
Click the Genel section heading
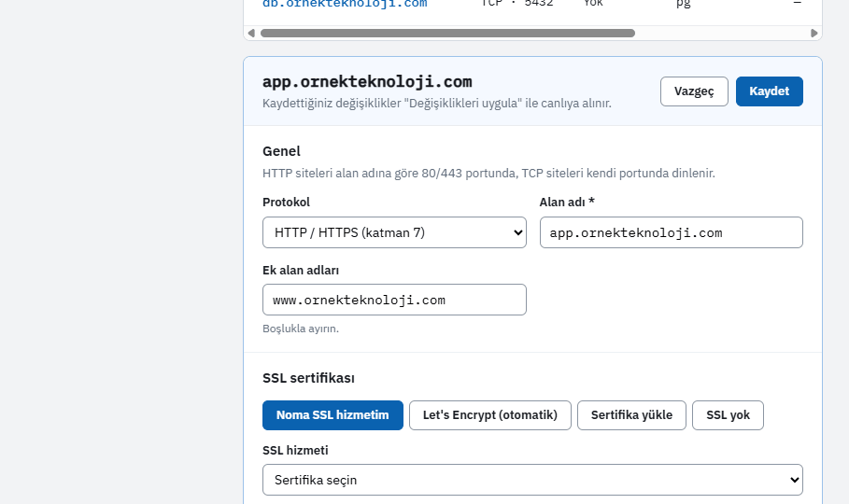point(281,151)
